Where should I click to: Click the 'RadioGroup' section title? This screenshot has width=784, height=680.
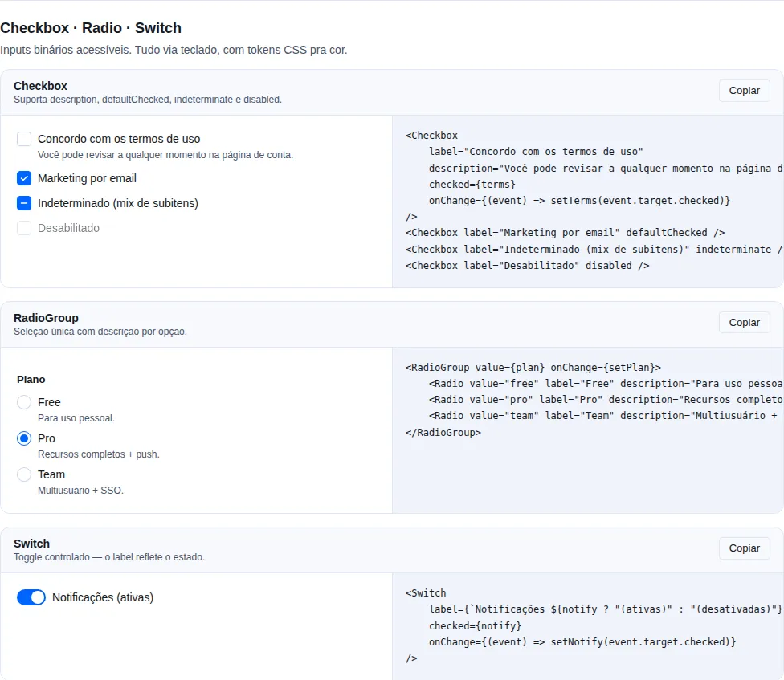[46, 318]
